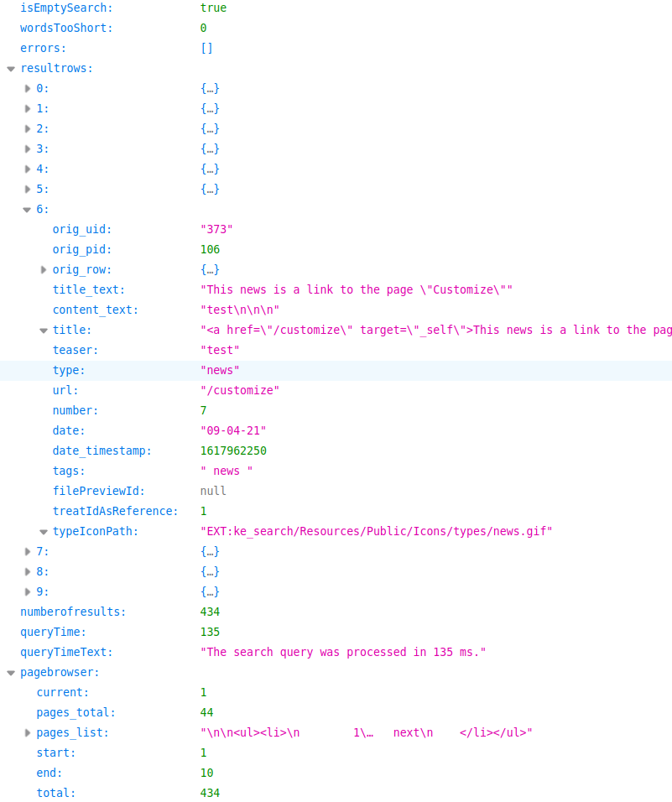
Task: Expand resultrows item 4
Action: pos(28,169)
